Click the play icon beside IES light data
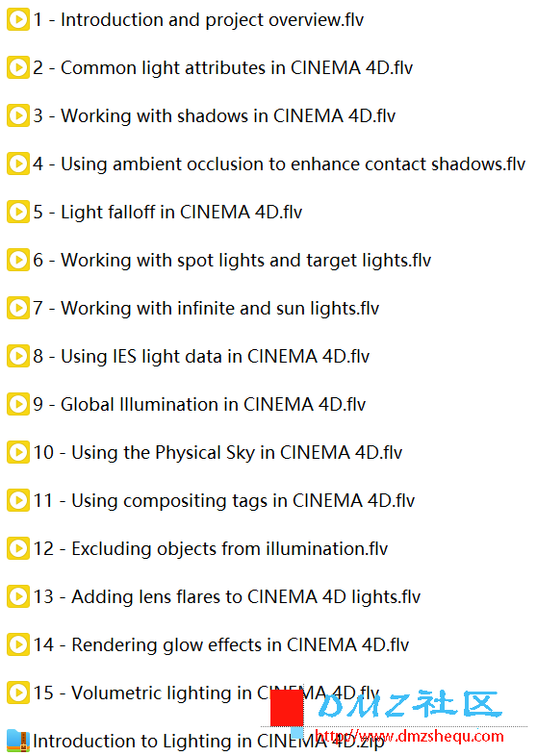 tap(18, 356)
